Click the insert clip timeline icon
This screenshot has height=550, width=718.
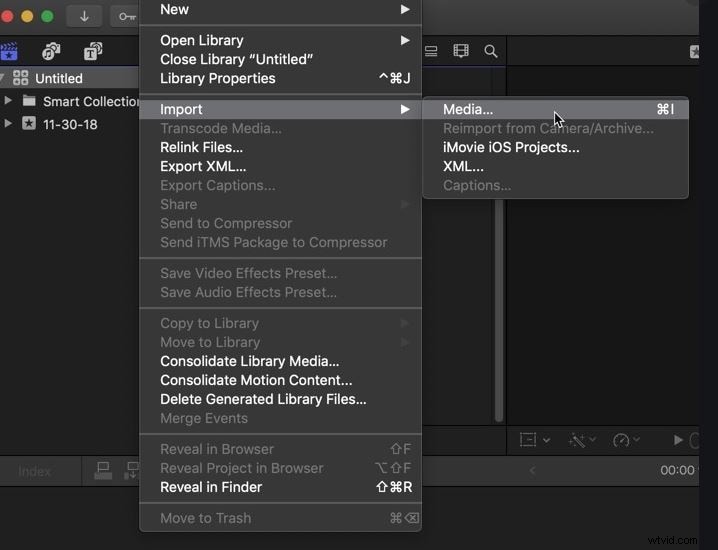(x=131, y=471)
